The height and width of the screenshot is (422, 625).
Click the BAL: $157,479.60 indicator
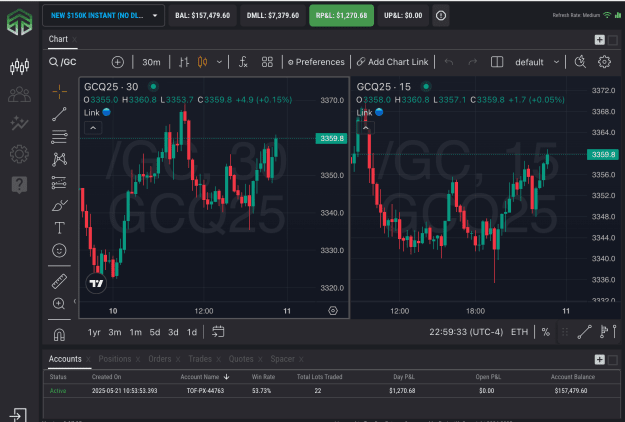202,16
